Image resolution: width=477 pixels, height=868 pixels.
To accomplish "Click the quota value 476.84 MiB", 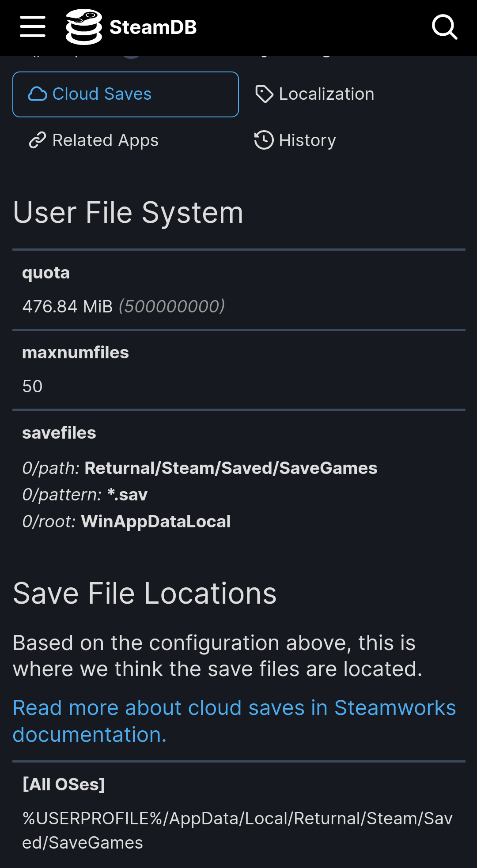I will click(68, 306).
